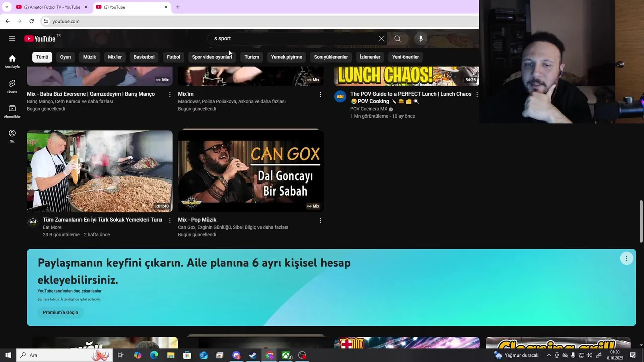Select the İzlenenler filter chip
The height and width of the screenshot is (362, 644).
tap(370, 57)
